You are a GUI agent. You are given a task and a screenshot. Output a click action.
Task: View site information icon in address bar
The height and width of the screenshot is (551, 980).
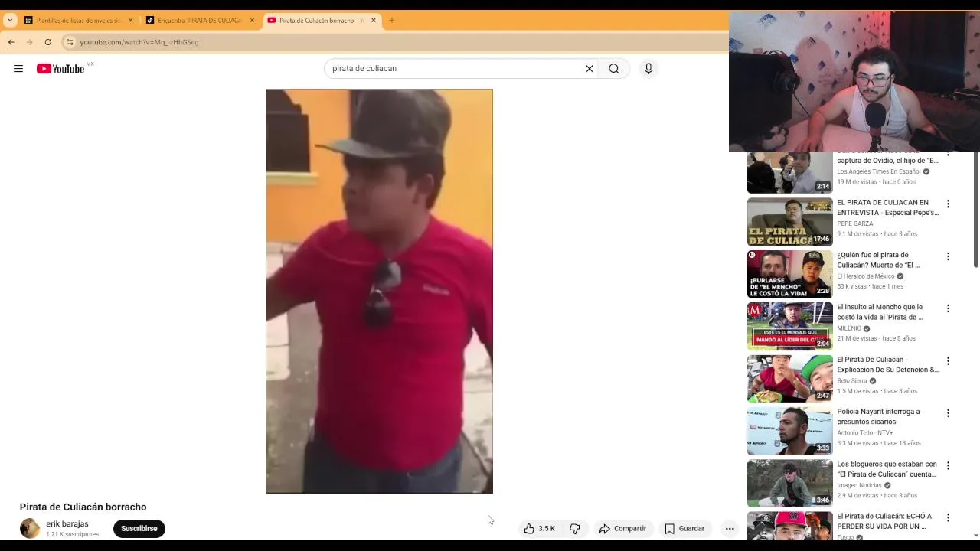(70, 42)
